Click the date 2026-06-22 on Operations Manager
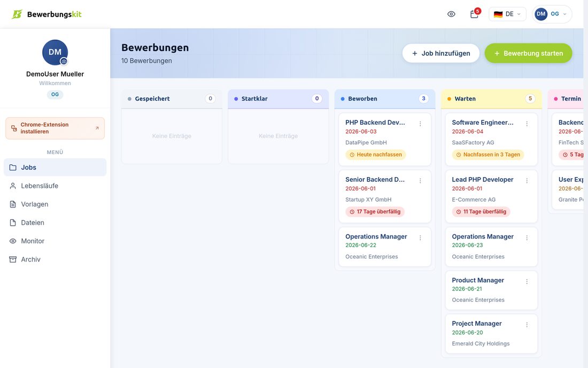The image size is (588, 368). click(x=361, y=245)
